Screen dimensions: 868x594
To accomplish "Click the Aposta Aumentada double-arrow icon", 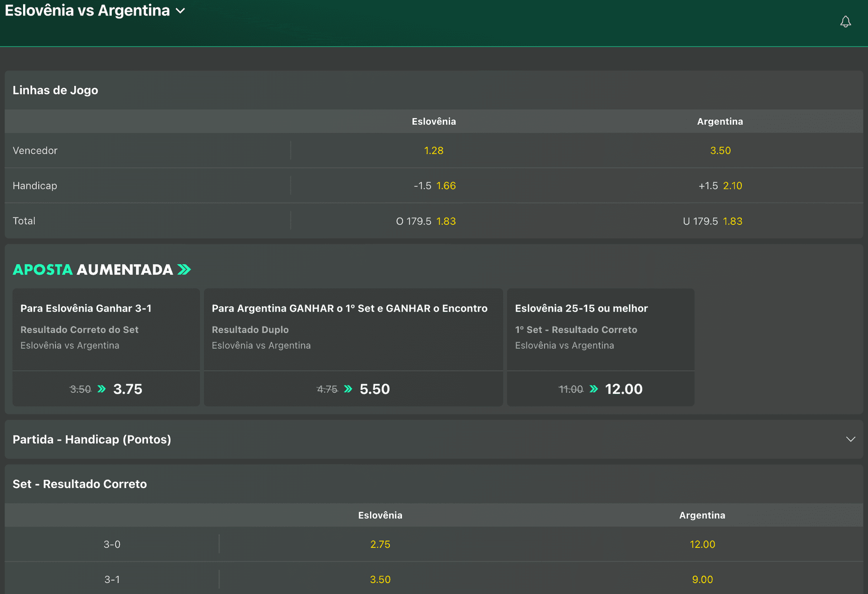I will click(184, 270).
